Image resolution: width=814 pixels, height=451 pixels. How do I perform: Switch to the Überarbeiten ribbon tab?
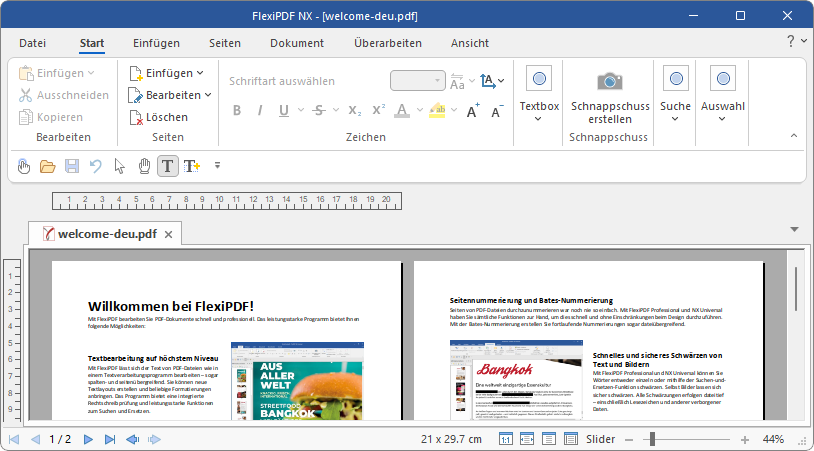click(388, 43)
